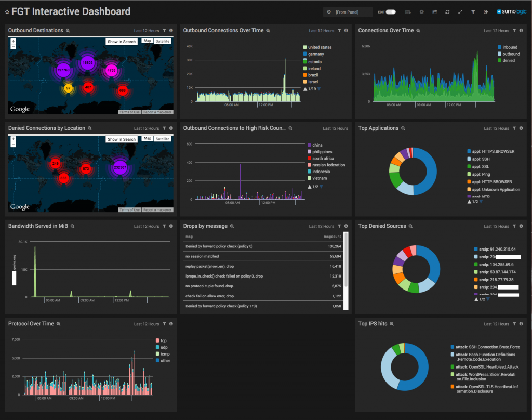The image size is (532, 420).
Task: Toggle united states series in legend
Action: coord(317,47)
